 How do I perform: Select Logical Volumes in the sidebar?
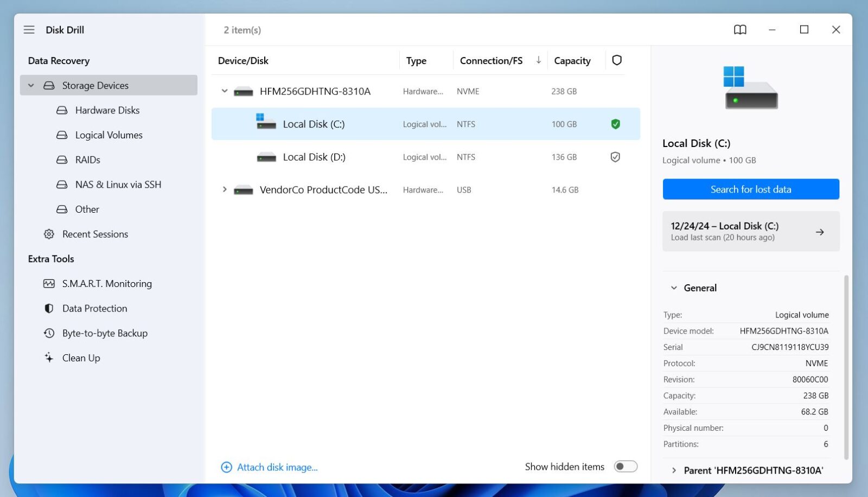(x=109, y=135)
